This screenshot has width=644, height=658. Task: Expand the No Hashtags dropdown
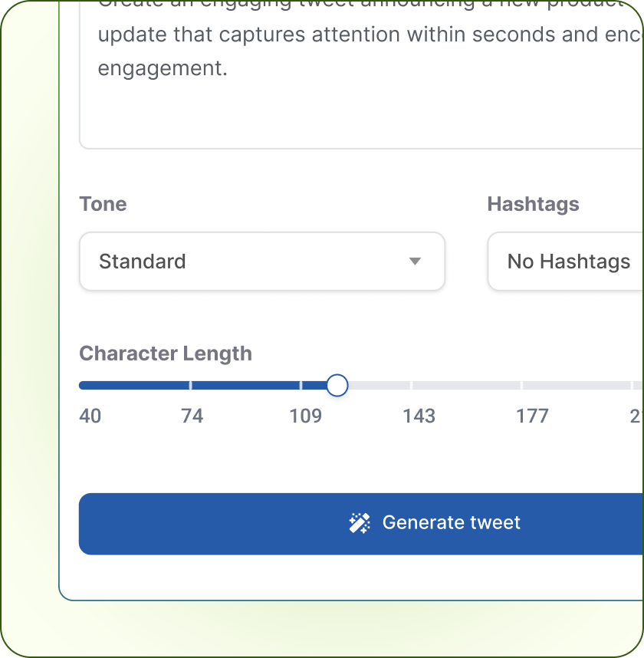click(567, 262)
